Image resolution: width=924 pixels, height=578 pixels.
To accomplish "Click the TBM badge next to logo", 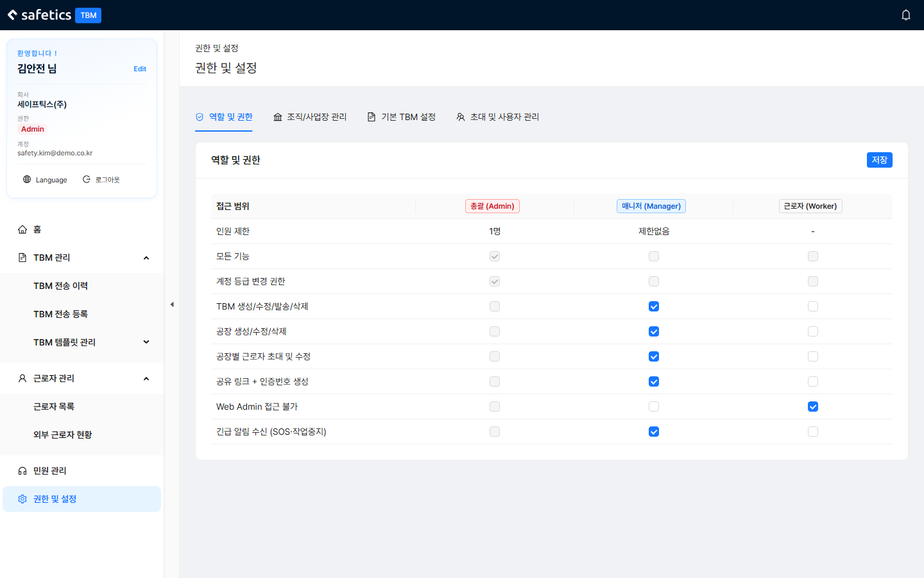I will click(x=89, y=15).
